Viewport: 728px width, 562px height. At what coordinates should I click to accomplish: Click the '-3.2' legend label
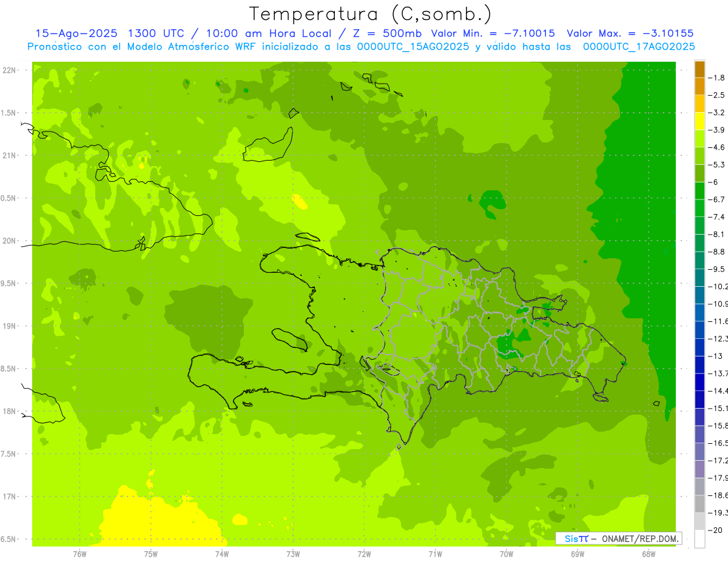click(x=716, y=112)
